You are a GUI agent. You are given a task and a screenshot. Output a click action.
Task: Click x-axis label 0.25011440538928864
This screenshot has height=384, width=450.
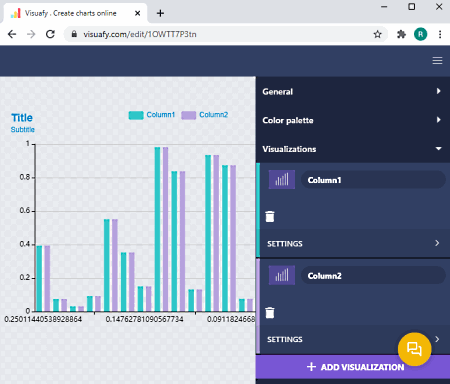click(43, 319)
